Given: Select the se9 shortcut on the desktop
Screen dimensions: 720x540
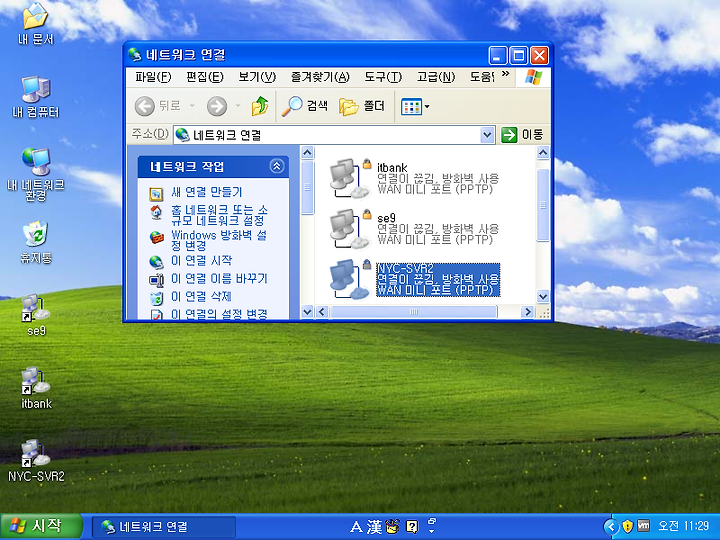Looking at the screenshot, I should coord(36,315).
